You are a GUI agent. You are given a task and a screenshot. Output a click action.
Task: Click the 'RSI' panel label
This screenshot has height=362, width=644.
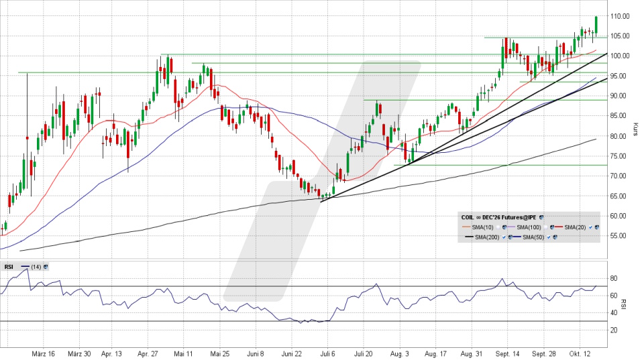pos(9,267)
